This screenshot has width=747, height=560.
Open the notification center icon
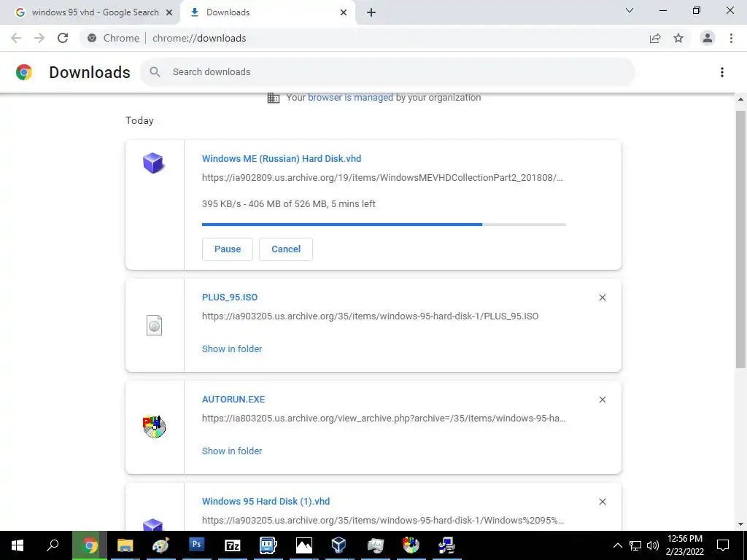723,545
